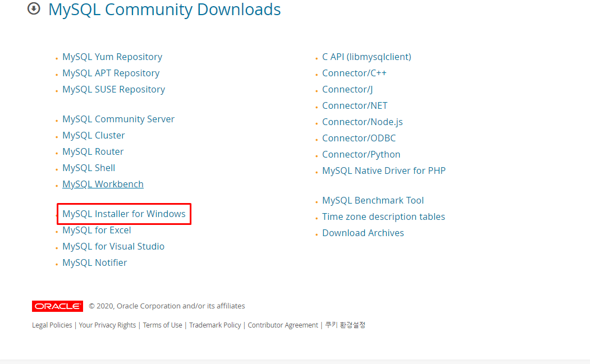
Task: Open MySQL Benchmark Tool link
Action: click(x=373, y=200)
